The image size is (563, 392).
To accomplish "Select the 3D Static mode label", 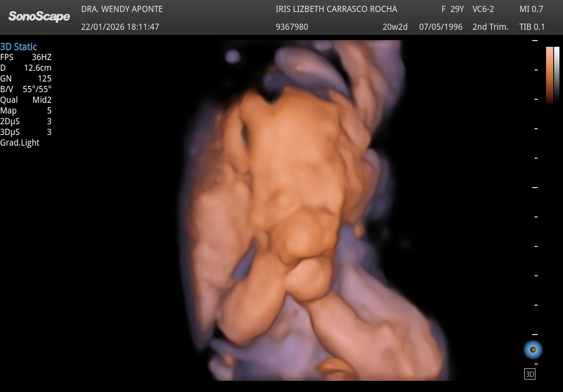I will (x=19, y=47).
